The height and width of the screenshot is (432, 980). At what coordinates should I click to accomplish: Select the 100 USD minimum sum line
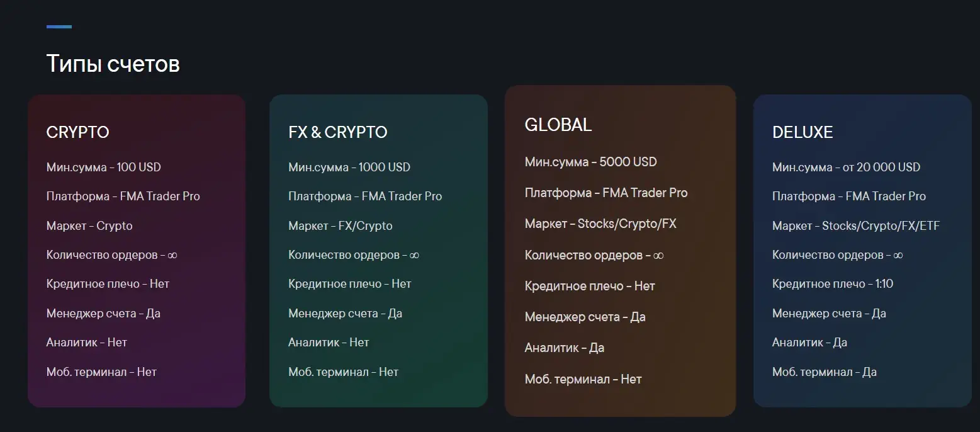104,167
